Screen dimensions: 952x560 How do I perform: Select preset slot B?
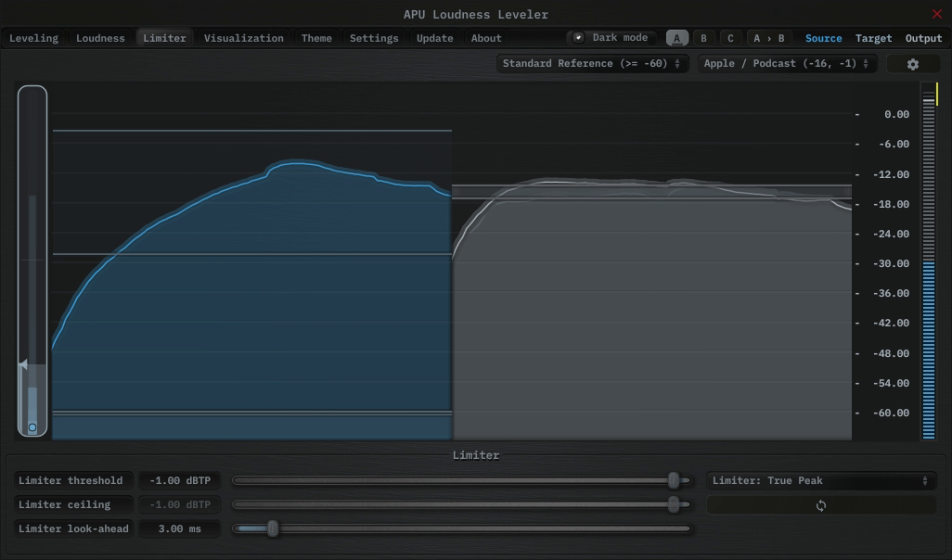tap(703, 37)
